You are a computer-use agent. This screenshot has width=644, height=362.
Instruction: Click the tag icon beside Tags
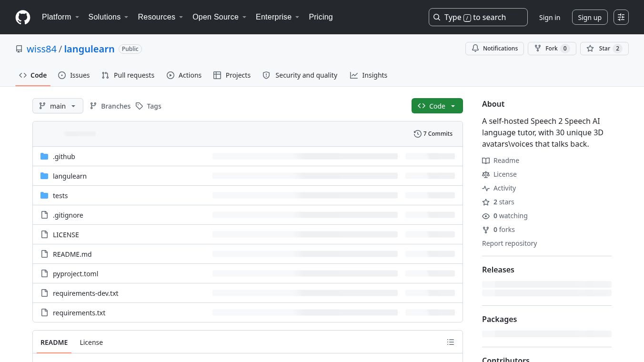pyautogui.click(x=139, y=106)
